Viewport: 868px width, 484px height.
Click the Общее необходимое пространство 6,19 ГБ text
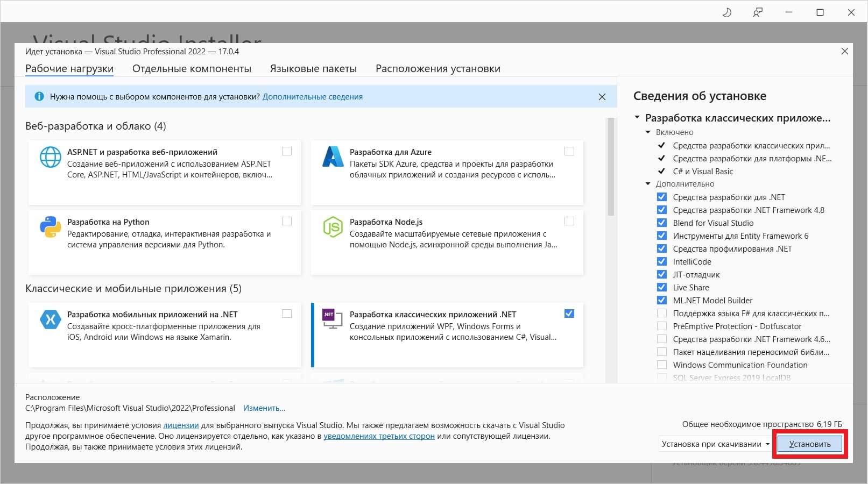tap(762, 424)
